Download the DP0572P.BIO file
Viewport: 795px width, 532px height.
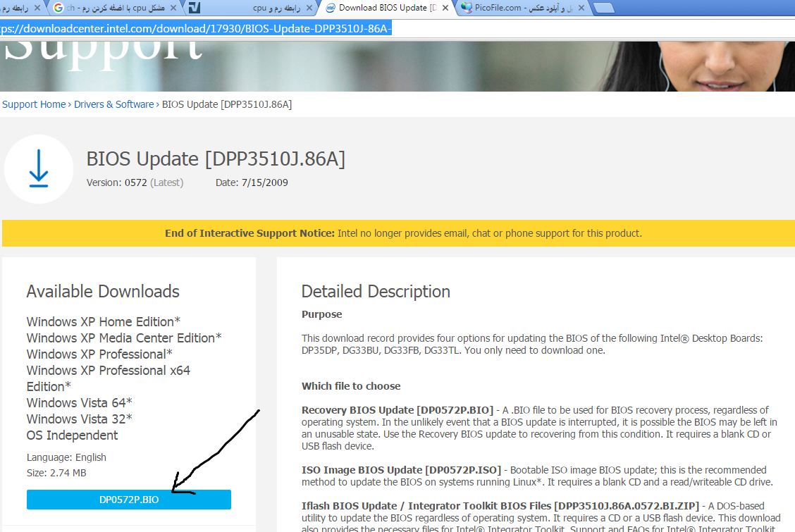tap(129, 500)
